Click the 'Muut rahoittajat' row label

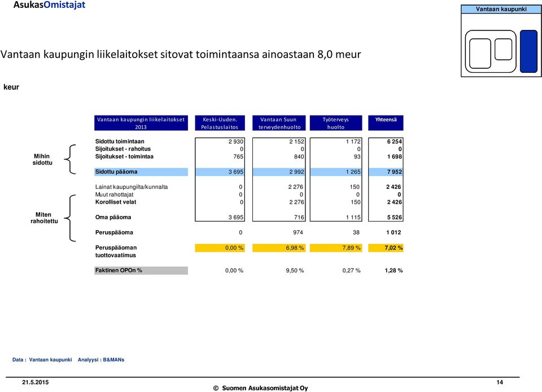point(114,195)
